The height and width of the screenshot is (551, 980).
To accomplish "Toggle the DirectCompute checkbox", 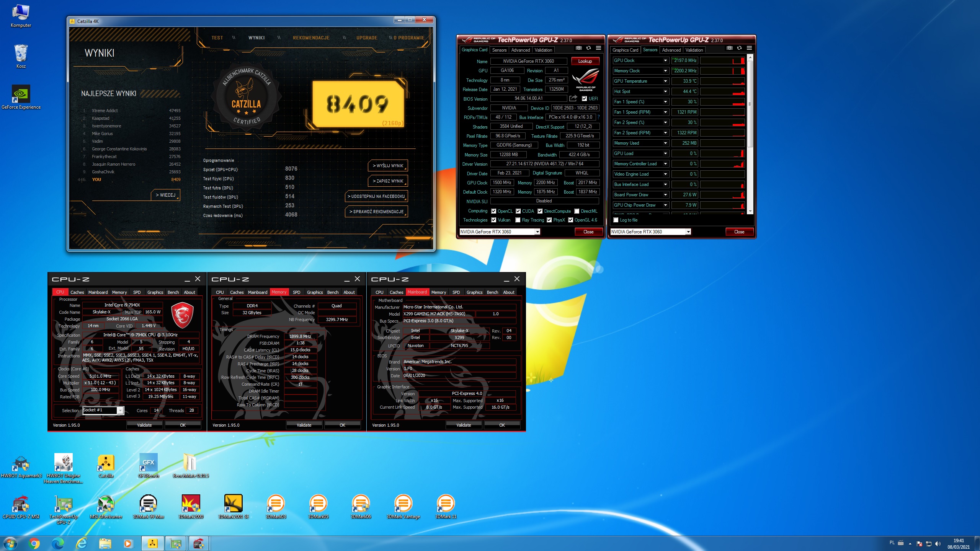I will (540, 211).
